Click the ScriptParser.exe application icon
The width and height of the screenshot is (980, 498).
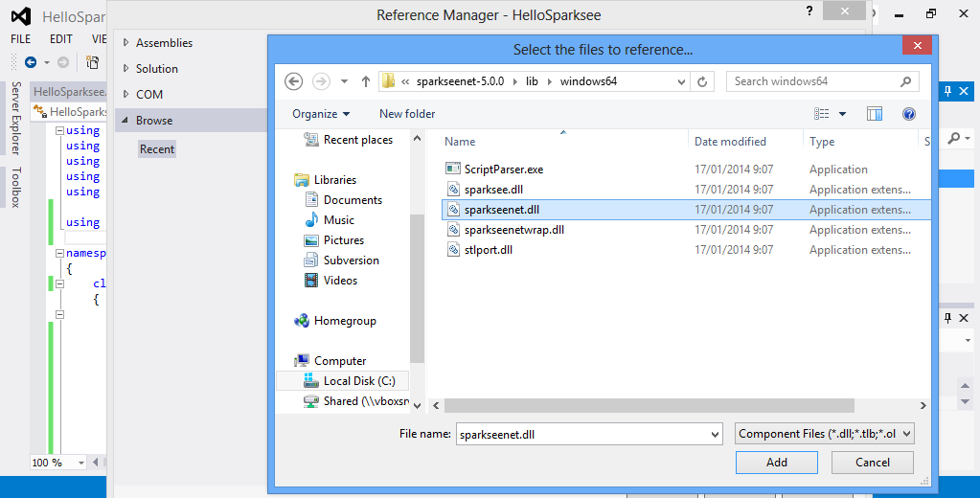coord(453,169)
